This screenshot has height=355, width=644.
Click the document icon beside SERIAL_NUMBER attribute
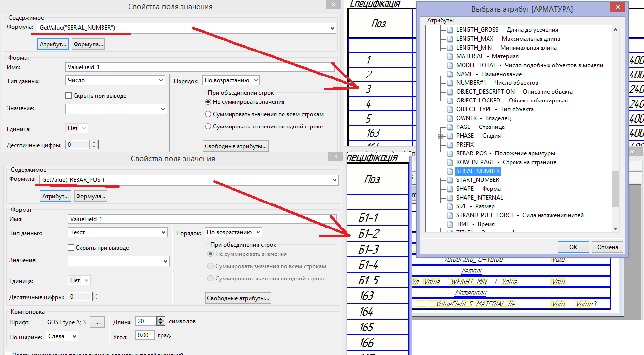click(450, 171)
